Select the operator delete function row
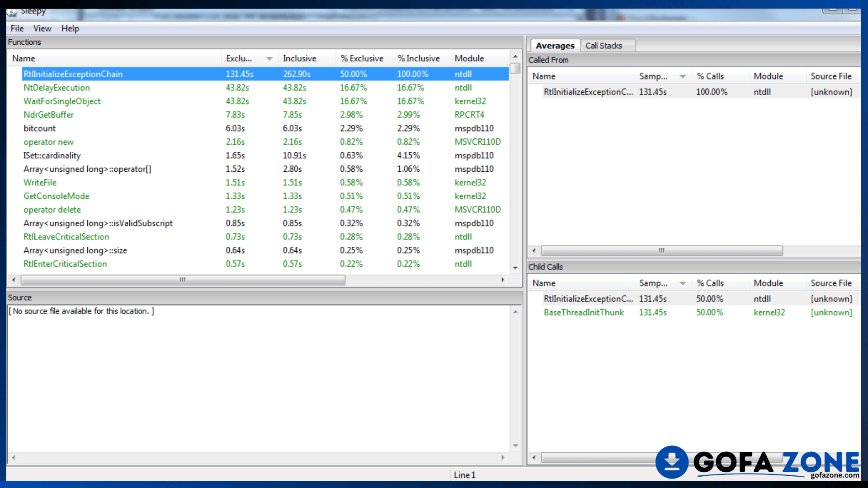Screen dimensions: 868x488 tap(265, 210)
